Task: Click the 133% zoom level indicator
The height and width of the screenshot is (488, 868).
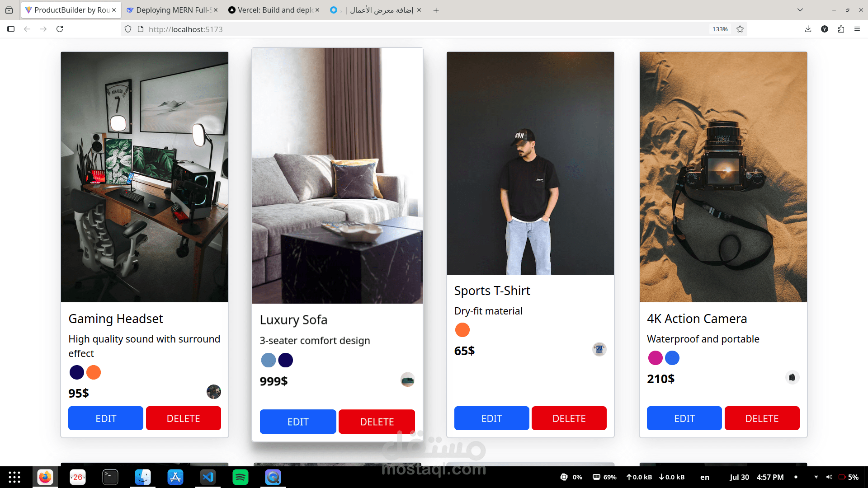Action: pyautogui.click(x=720, y=29)
